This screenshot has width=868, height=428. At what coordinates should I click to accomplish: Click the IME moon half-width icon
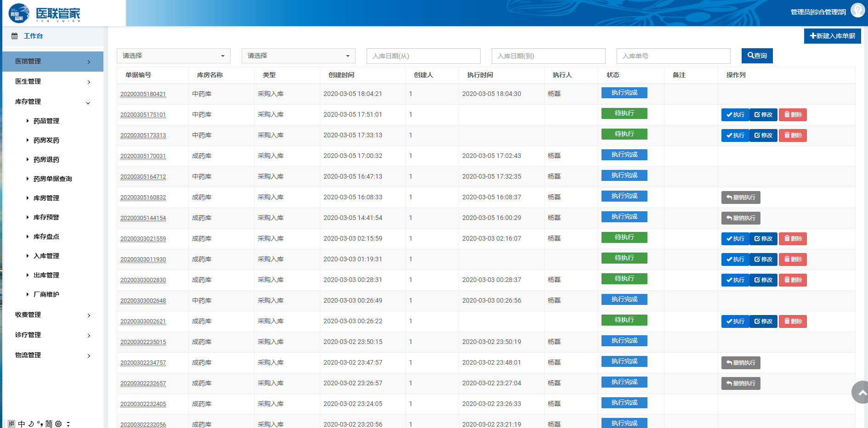pos(31,424)
